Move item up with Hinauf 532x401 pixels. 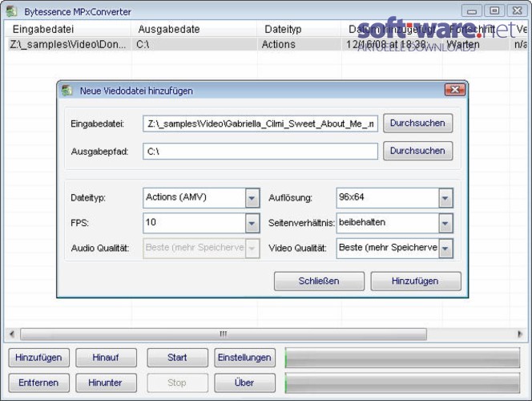coord(106,358)
